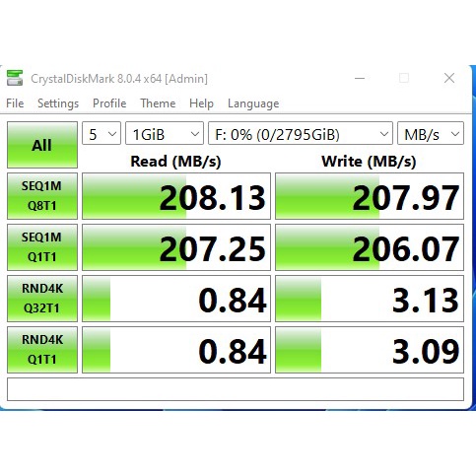This screenshot has height=476, width=476.
Task: Click the 207.25 read result
Action: [x=176, y=247]
